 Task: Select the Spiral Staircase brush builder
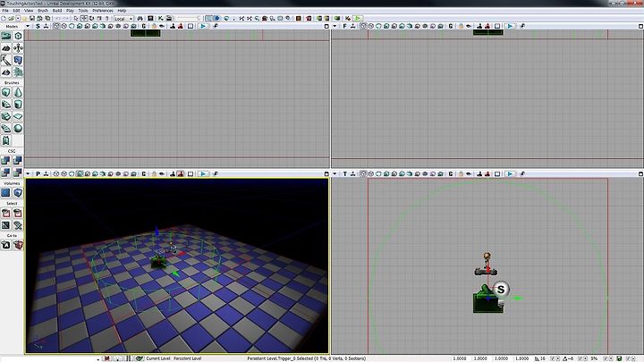(5, 129)
